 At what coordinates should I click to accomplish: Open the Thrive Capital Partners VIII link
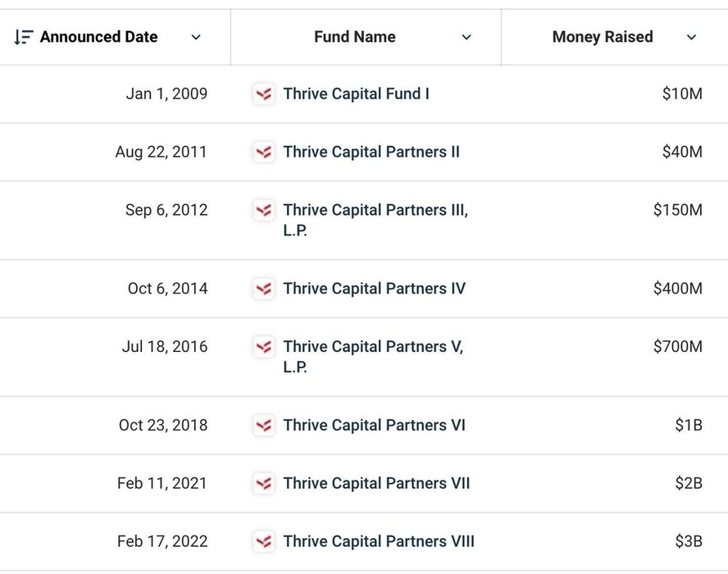tap(379, 541)
